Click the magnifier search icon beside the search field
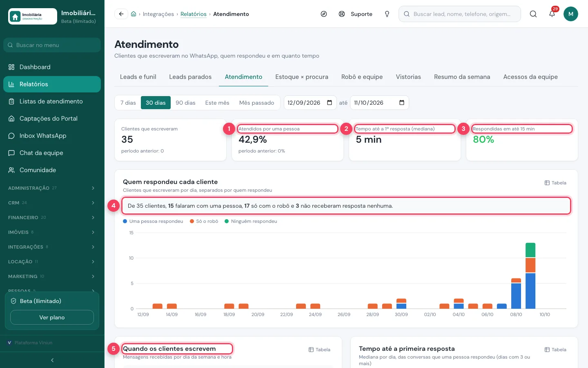Screen dimensions: 588x368 (x=533, y=14)
